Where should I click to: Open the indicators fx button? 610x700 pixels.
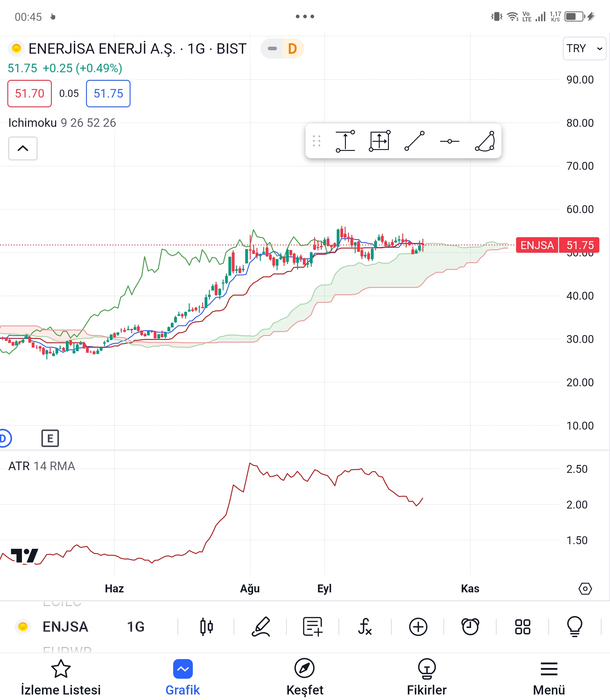365,627
